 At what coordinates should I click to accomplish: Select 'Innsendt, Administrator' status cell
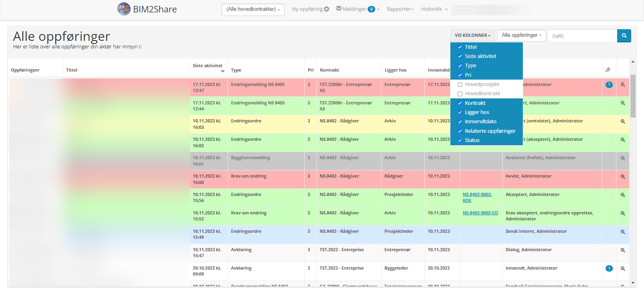pyautogui.click(x=531, y=268)
